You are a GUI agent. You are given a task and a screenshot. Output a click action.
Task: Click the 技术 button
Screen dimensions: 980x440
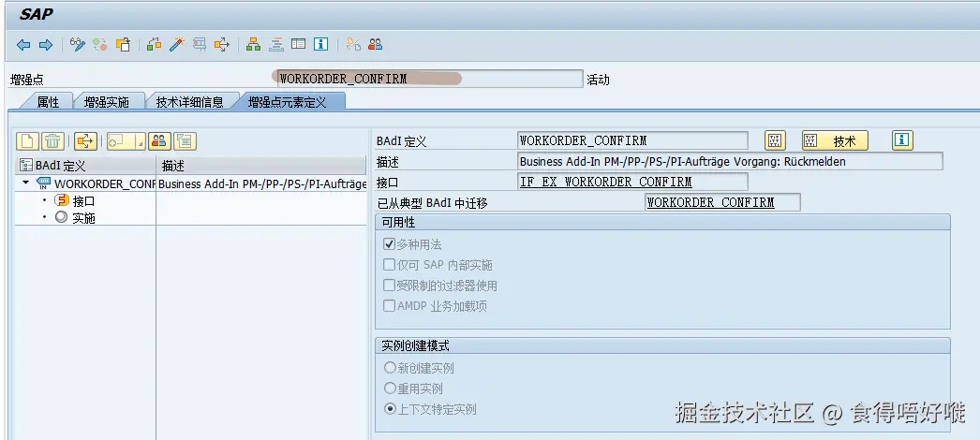pyautogui.click(x=835, y=141)
